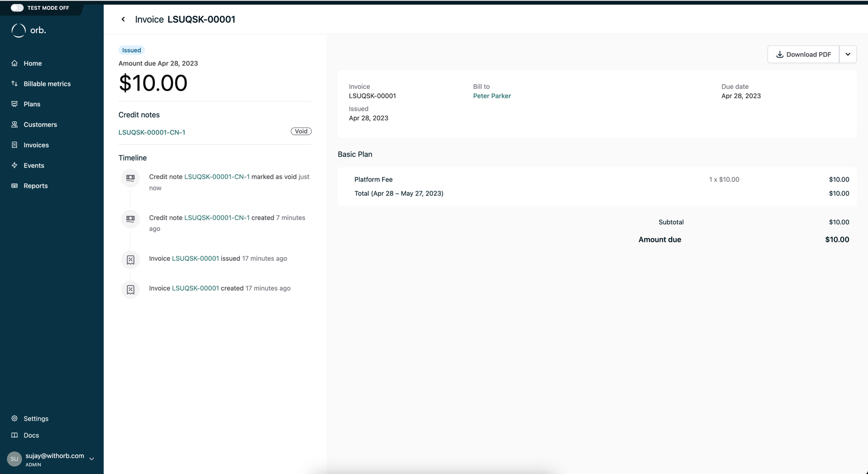
Task: Click the Subtotal label
Action: (x=671, y=222)
